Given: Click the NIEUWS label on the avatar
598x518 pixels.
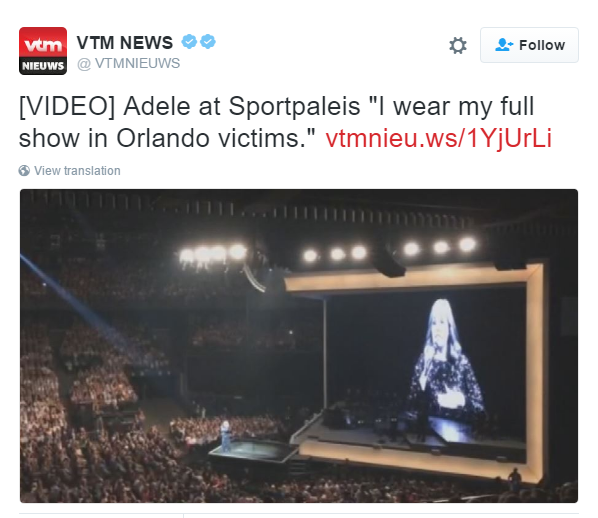Looking at the screenshot, I should coord(43,66).
